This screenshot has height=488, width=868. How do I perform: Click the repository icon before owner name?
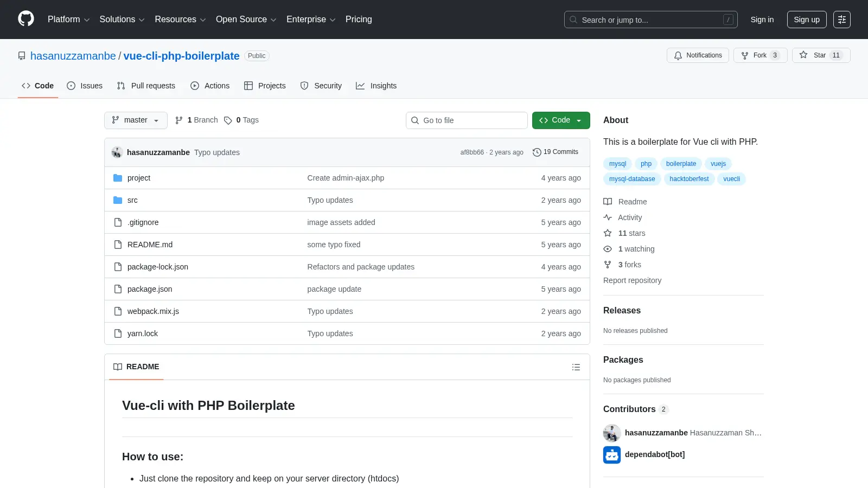(22, 56)
